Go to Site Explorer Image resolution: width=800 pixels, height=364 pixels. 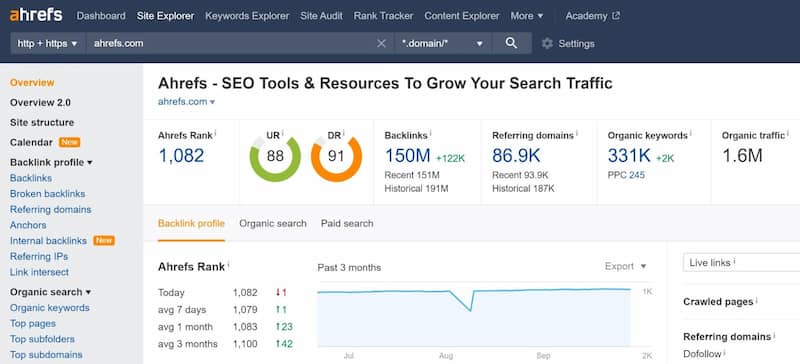[165, 16]
